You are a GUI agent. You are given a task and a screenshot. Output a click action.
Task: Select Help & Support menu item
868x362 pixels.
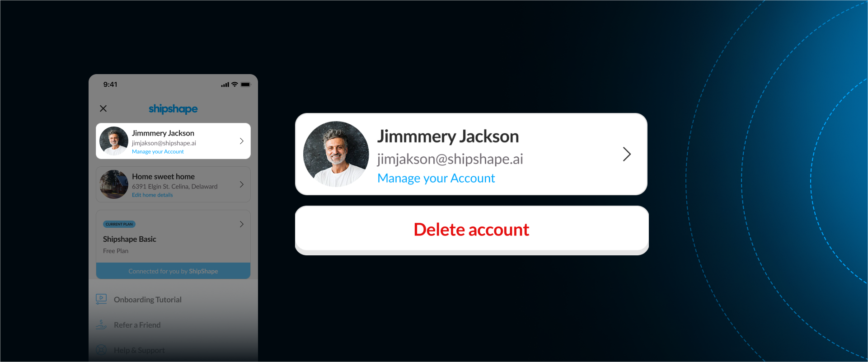click(x=173, y=350)
